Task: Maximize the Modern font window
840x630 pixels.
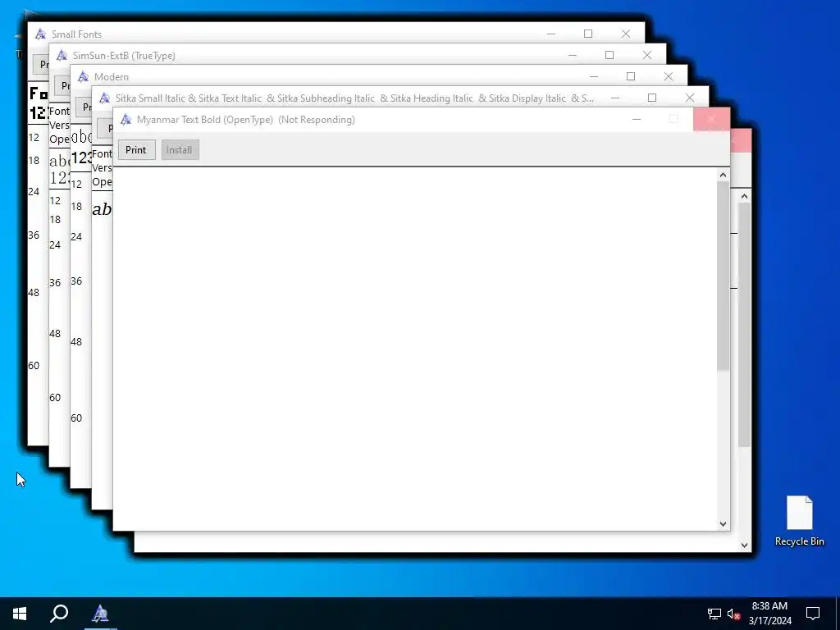Action: pos(631,76)
